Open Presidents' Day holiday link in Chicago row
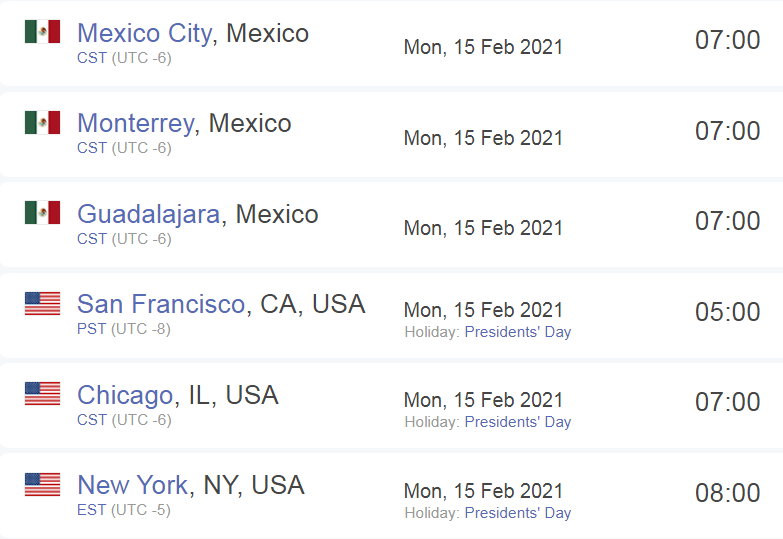Viewport: 783px width, 539px height. [x=518, y=422]
